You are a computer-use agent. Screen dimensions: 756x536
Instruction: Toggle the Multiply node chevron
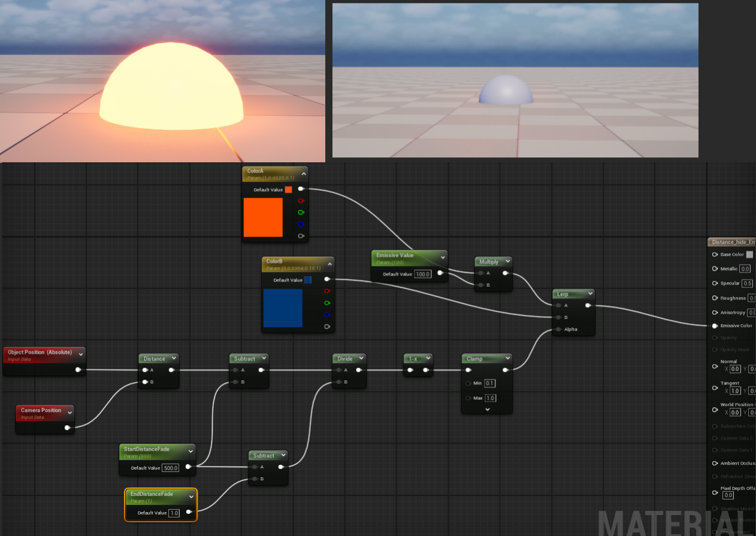point(507,262)
